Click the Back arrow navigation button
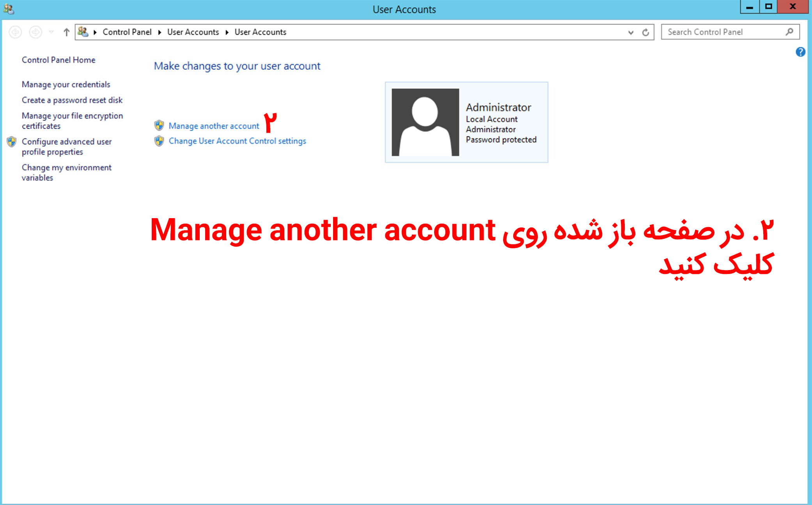This screenshot has height=505, width=812. click(x=15, y=32)
